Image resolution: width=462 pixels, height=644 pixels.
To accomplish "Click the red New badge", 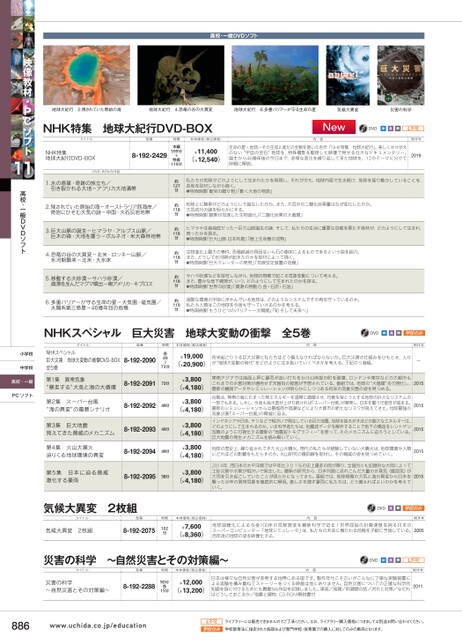I will coord(333,127).
